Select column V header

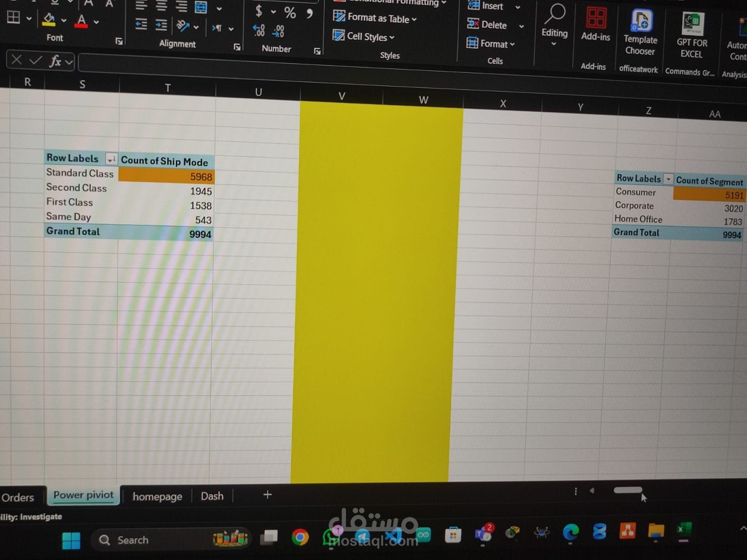[342, 96]
